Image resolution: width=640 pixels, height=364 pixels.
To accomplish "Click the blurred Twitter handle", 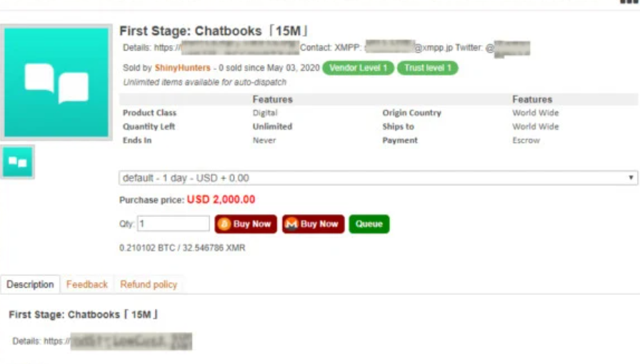I will (512, 49).
